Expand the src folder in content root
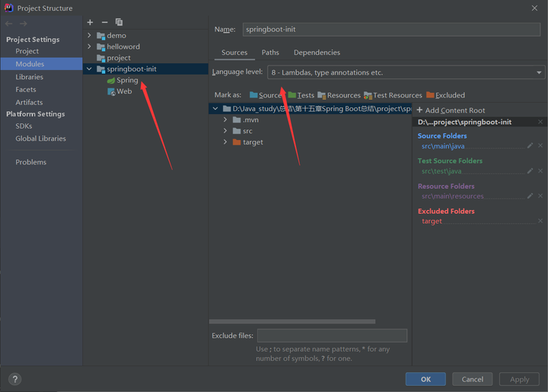Image resolution: width=548 pixels, height=392 pixels. (225, 131)
